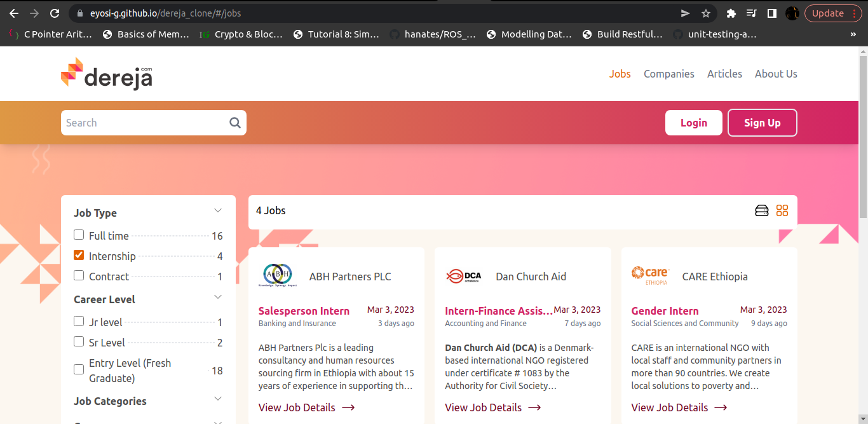Open the 'Build Restful...' bookmark

click(622, 34)
